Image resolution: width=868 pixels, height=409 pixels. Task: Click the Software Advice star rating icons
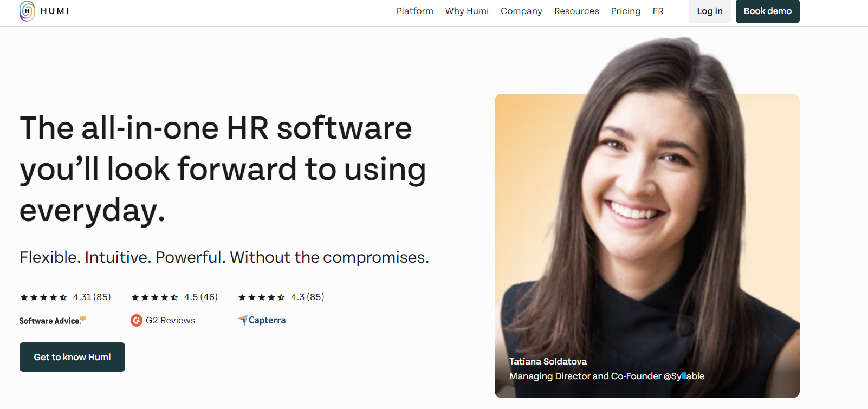pyautogui.click(x=43, y=297)
